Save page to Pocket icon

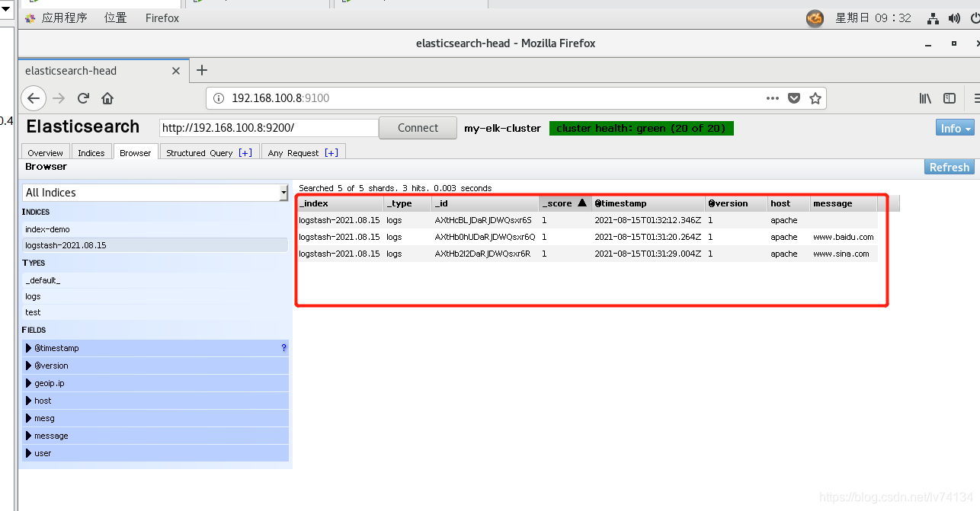794,98
